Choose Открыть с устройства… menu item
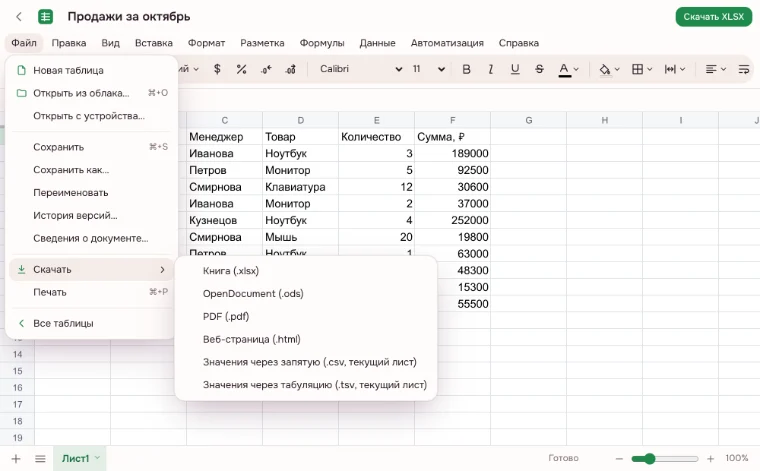 91,116
